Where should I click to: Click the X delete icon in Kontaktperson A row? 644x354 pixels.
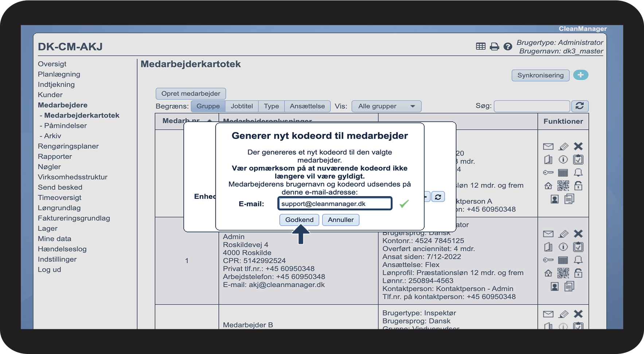click(x=578, y=146)
